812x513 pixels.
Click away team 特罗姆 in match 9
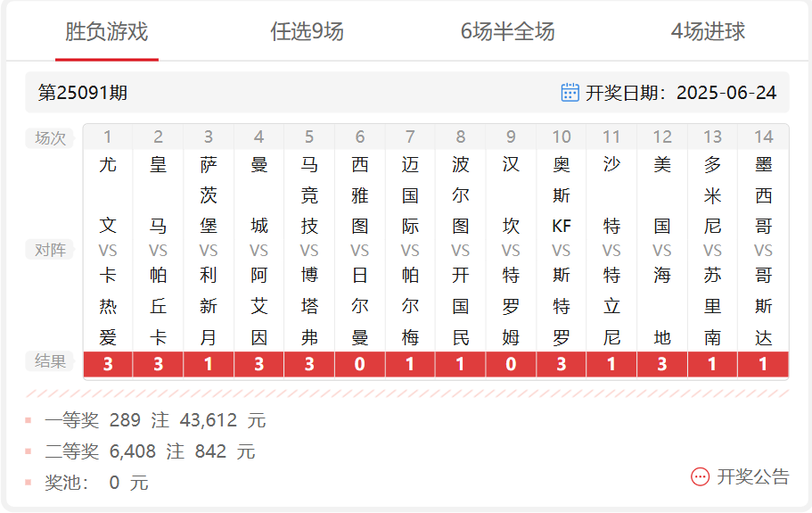[511, 306]
